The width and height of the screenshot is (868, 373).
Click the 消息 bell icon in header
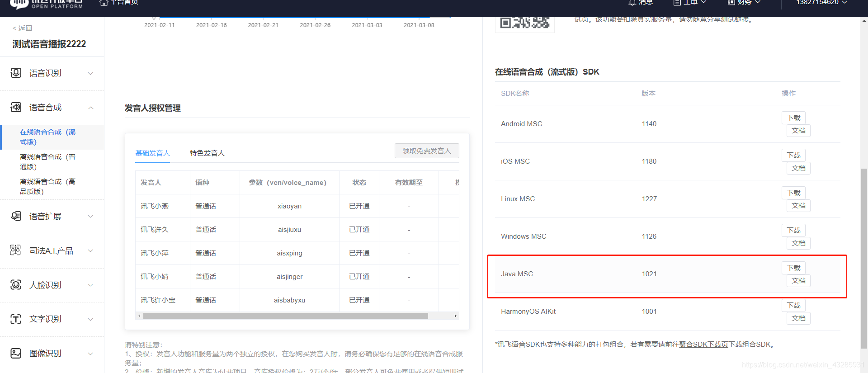(x=632, y=2)
